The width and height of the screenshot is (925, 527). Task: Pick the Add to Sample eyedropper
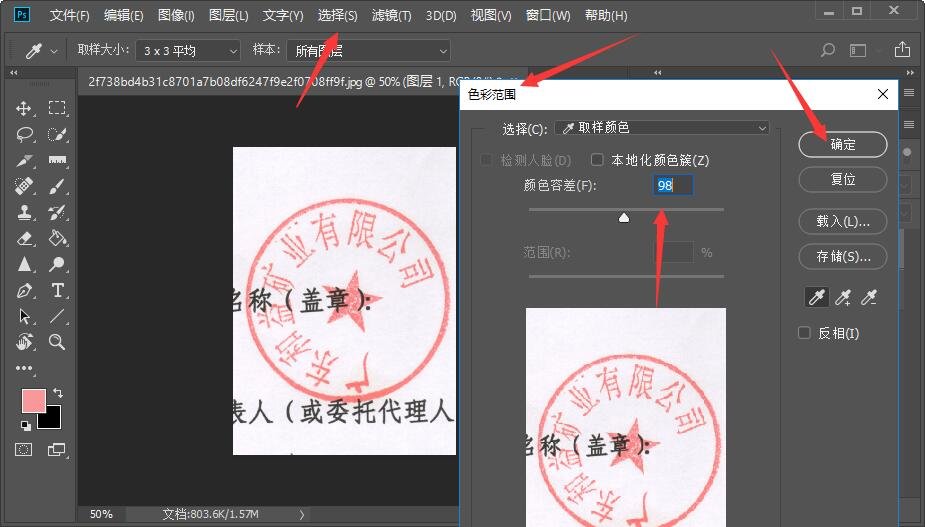842,297
